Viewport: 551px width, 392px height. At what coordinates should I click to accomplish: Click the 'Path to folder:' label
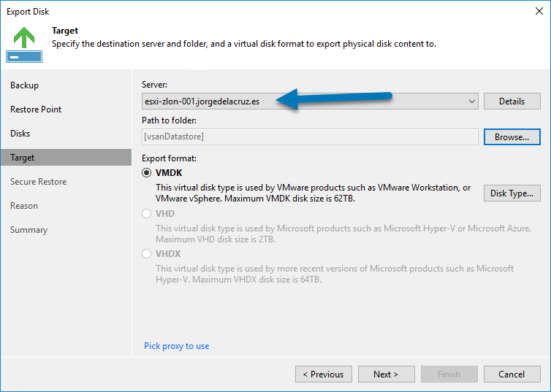click(x=169, y=120)
